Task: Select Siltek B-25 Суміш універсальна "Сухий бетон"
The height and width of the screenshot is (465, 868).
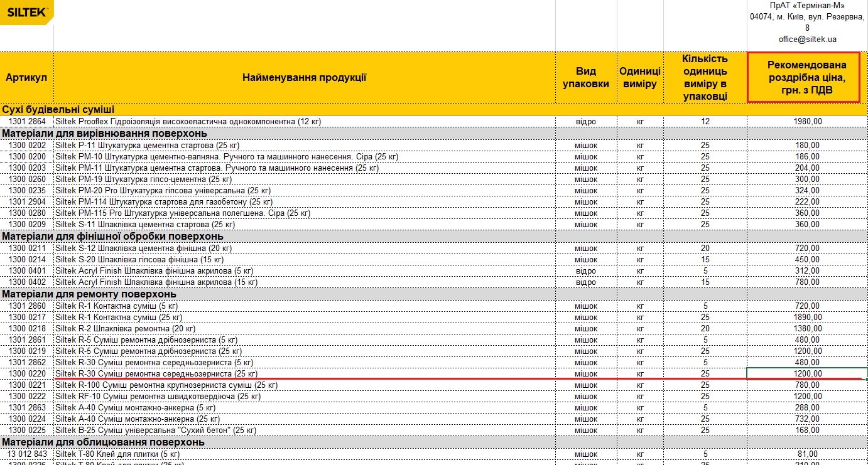Action: click(x=305, y=430)
